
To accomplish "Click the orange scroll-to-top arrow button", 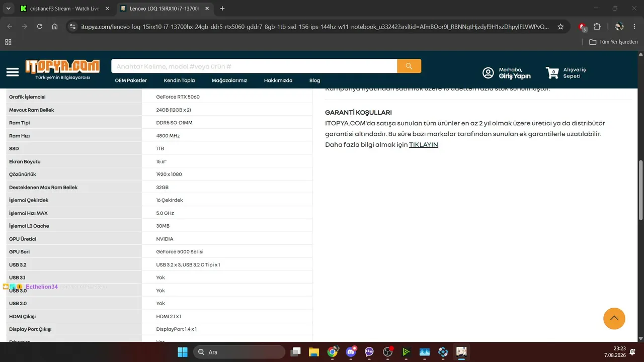I will (614, 318).
